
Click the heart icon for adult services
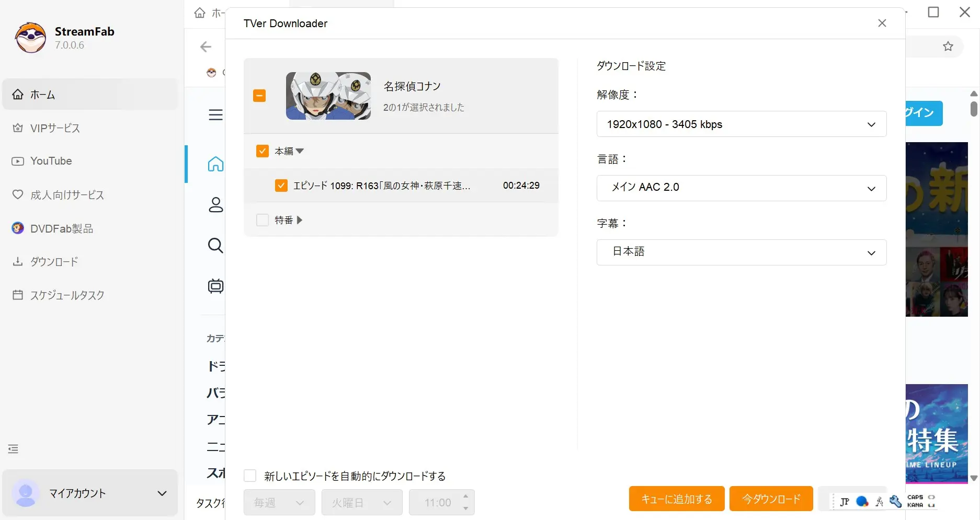coord(18,194)
